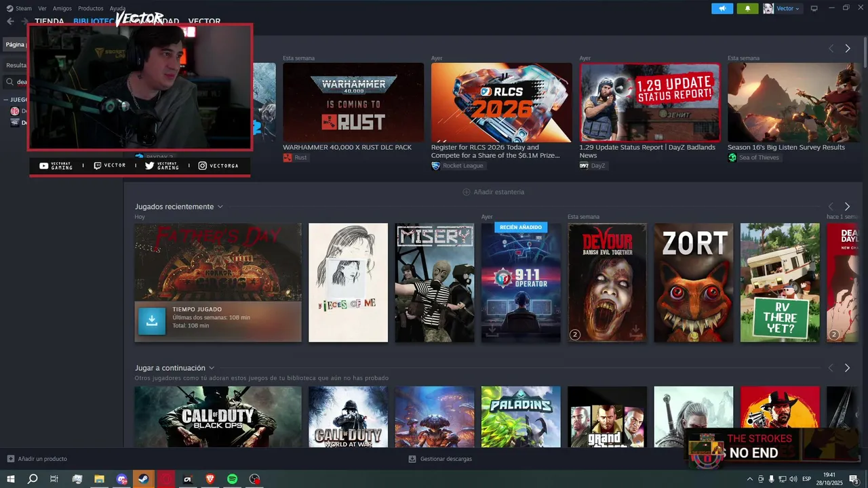
Task: Open the Season 16's Big Listen Survey Results news
Action: coord(794,102)
